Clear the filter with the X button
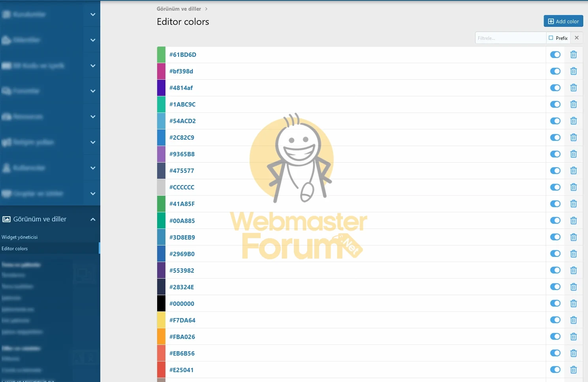This screenshot has width=588, height=382. [577, 38]
